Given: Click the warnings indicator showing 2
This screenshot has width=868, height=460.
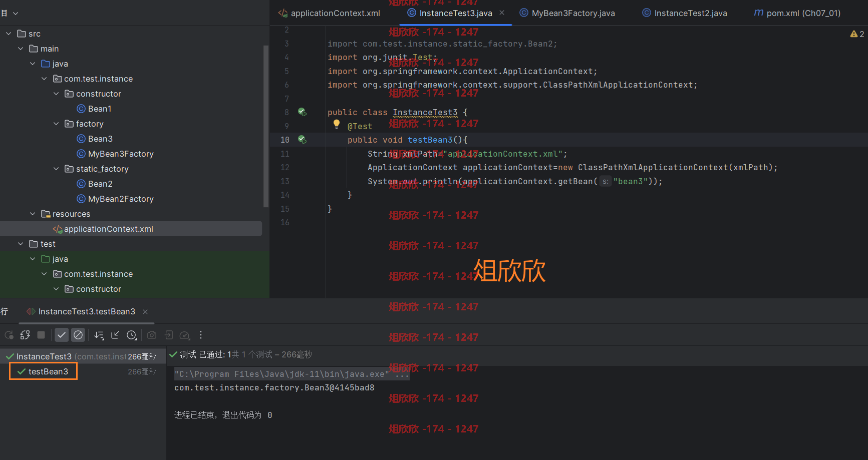Looking at the screenshot, I should pos(857,34).
